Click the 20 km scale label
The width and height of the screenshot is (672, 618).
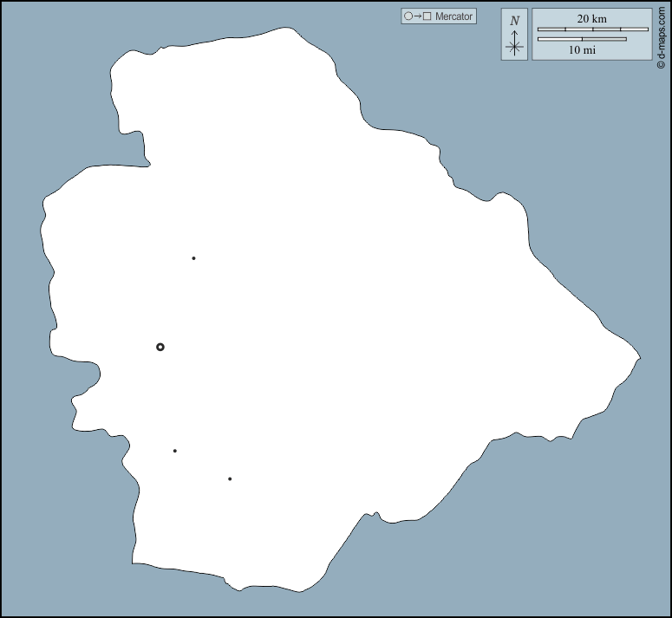click(x=591, y=18)
